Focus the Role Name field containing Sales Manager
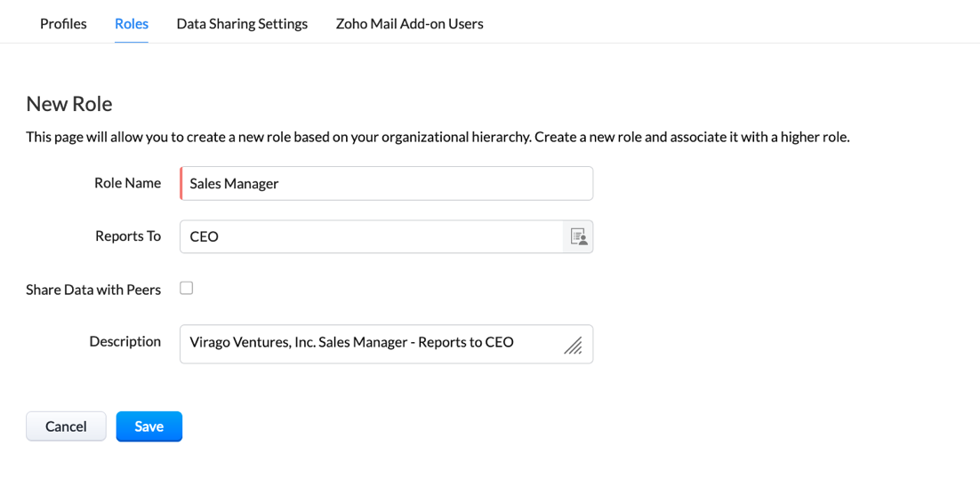 (386, 184)
